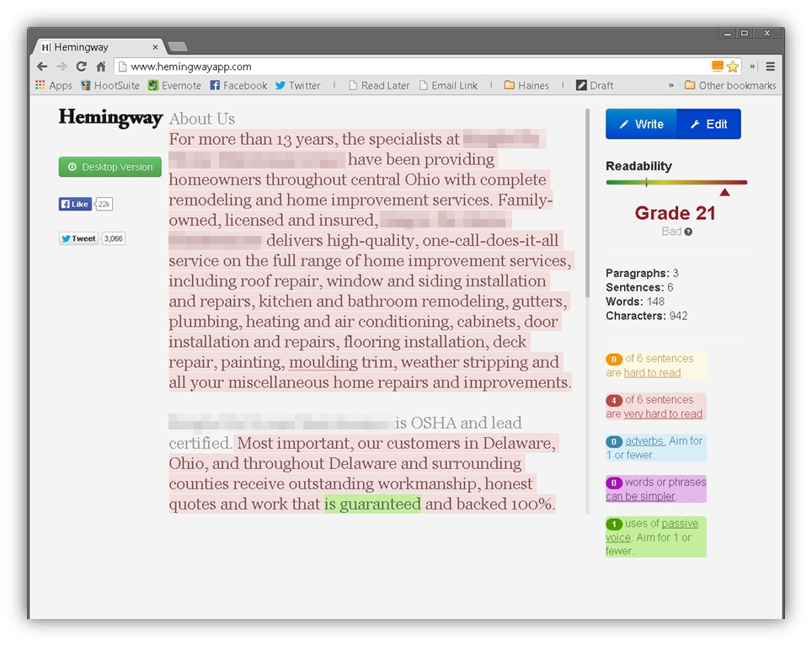Viewport: 812px width, 646px height.
Task: Open the Other bookmarks folder
Action: tap(730, 85)
